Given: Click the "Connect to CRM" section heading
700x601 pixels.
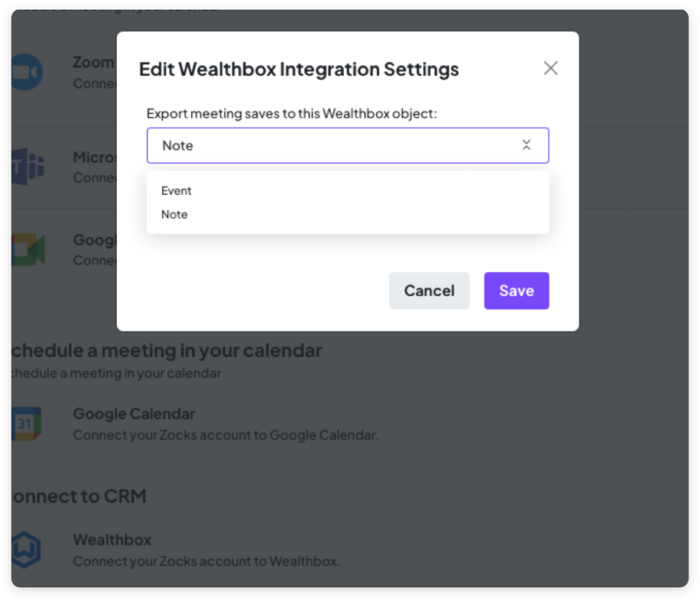Looking at the screenshot, I should 74,496.
